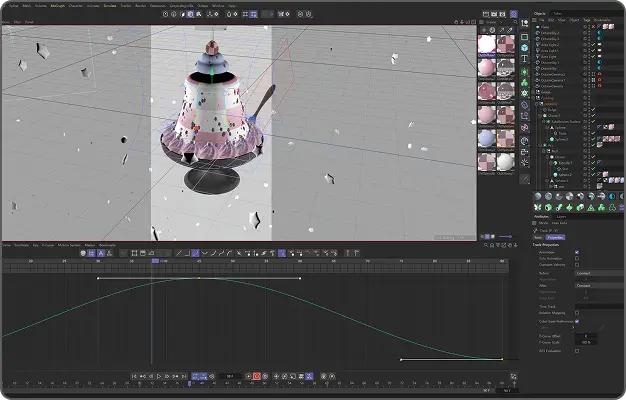Toggle the Animation checkbox in Track Properties
This screenshot has height=400, width=626.
pyautogui.click(x=577, y=252)
